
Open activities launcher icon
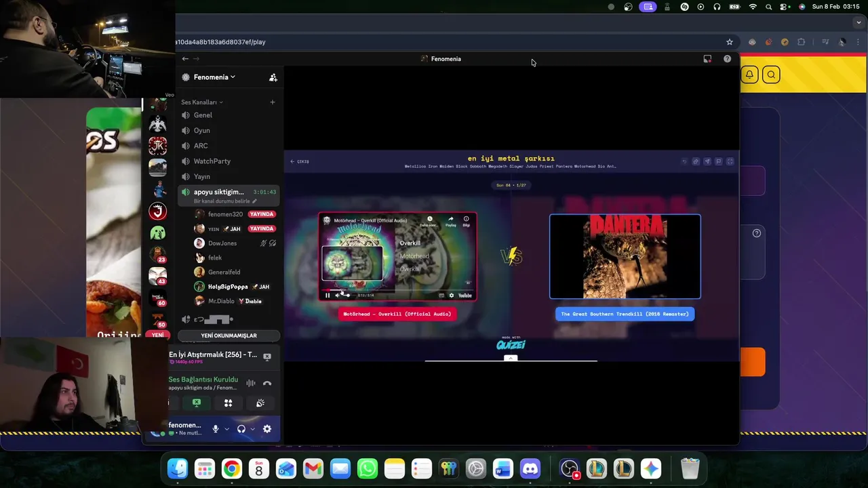[x=228, y=403]
